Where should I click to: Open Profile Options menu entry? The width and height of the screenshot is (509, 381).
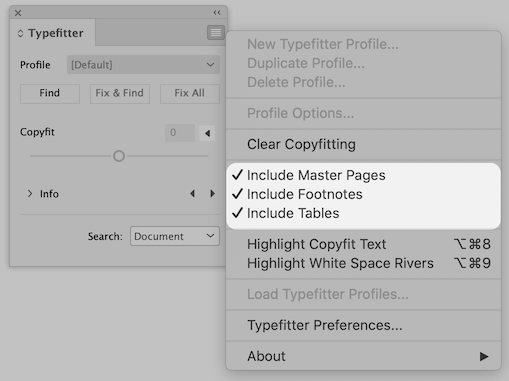(x=363, y=113)
